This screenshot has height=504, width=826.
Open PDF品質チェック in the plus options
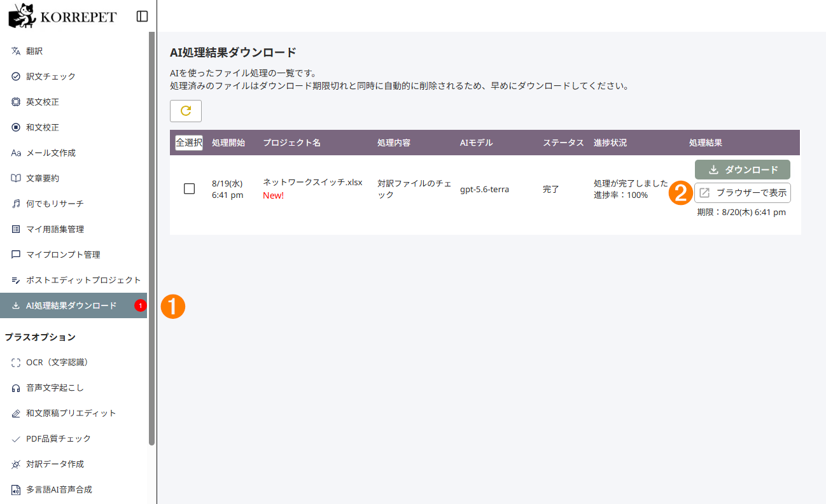(73, 438)
